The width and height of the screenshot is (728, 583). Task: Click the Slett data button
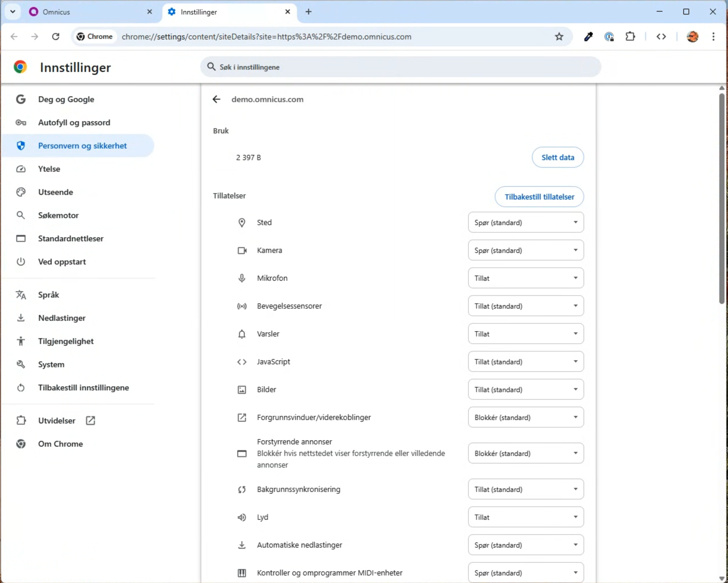coord(557,157)
